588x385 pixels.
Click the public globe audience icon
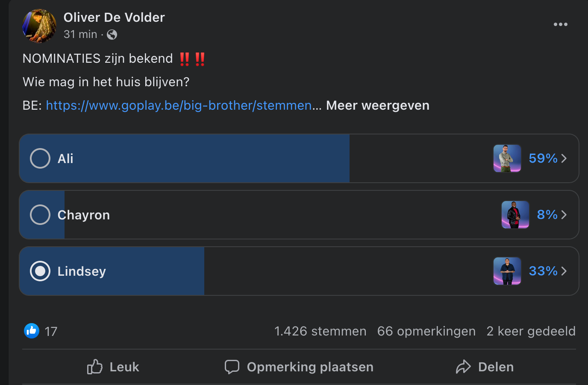[x=112, y=35]
